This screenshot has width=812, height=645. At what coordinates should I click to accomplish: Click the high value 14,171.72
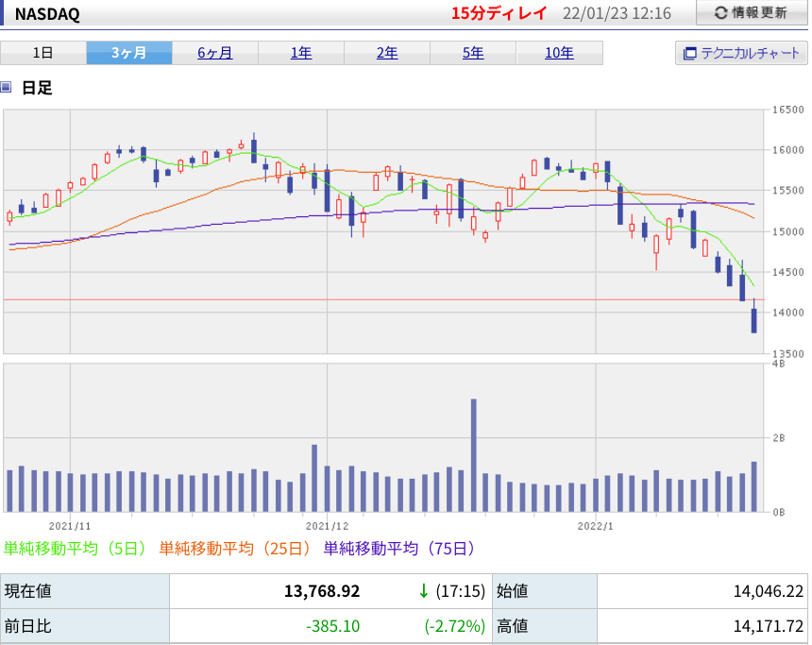[768, 626]
